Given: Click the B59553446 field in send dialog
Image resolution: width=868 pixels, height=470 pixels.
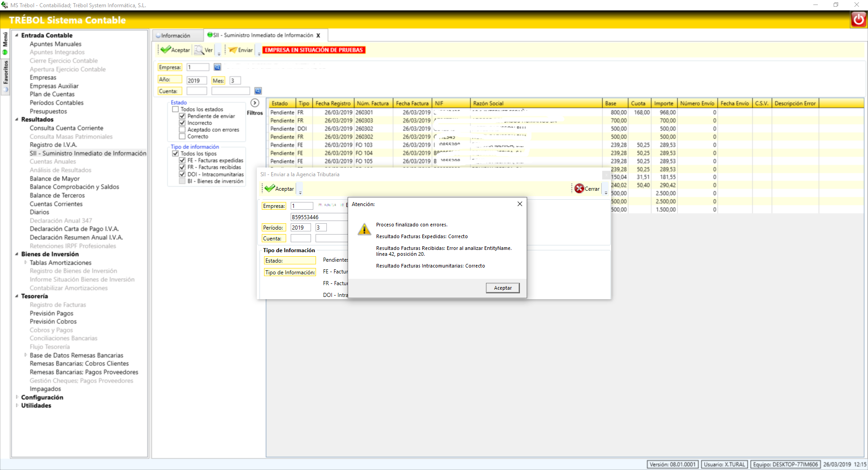Looking at the screenshot, I should point(319,217).
